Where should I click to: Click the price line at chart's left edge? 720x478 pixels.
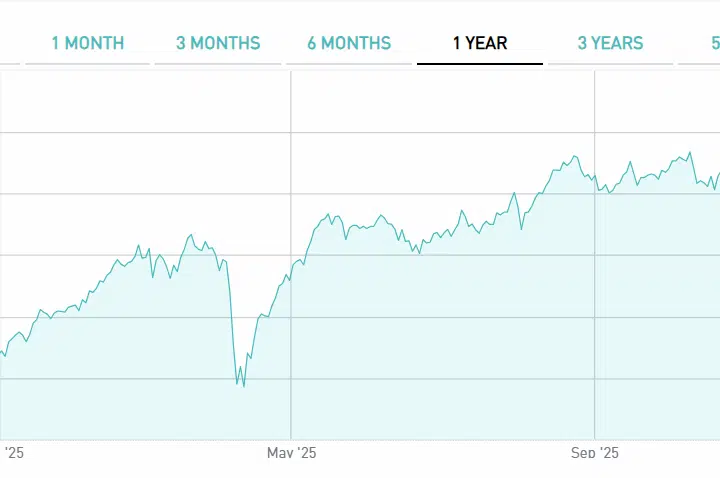(x=3, y=352)
